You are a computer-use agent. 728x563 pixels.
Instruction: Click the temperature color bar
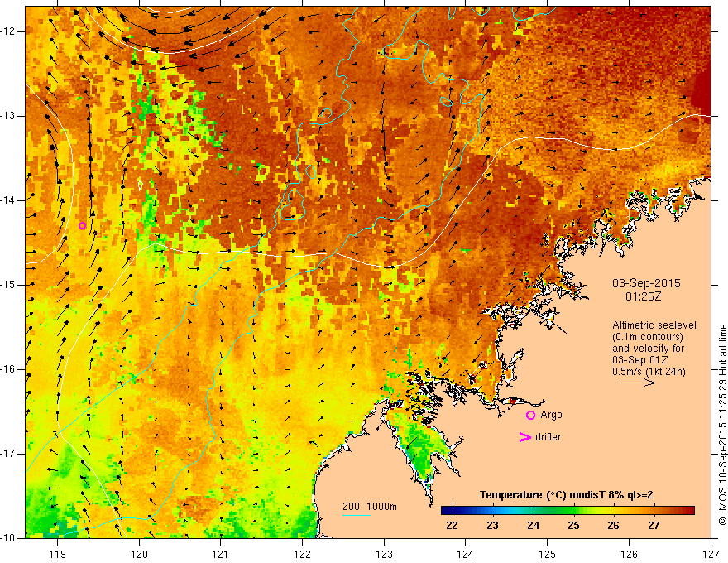568,511
